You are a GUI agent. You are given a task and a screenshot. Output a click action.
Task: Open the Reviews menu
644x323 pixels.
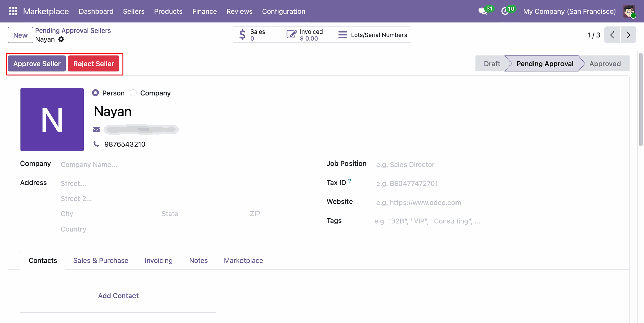[x=239, y=11]
